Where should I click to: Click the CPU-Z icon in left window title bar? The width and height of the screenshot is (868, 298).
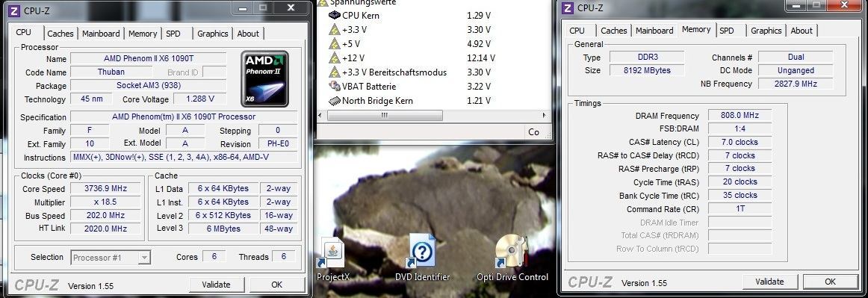[x=15, y=10]
